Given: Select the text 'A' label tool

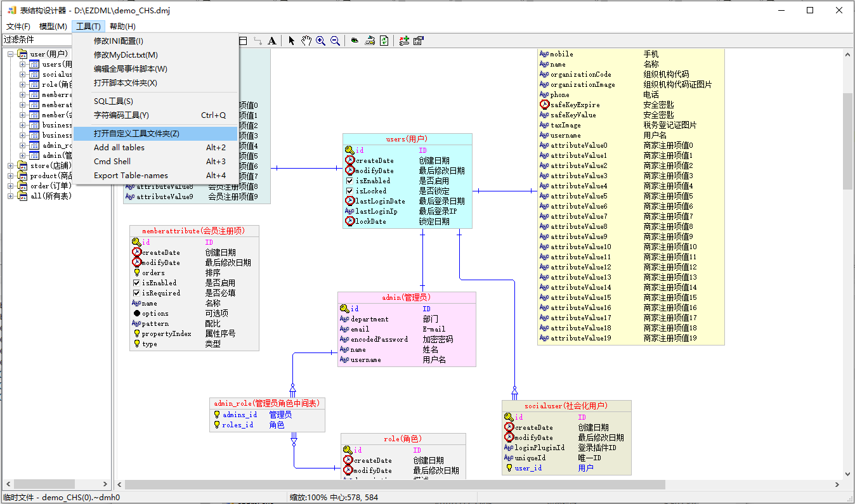Looking at the screenshot, I should pos(272,41).
